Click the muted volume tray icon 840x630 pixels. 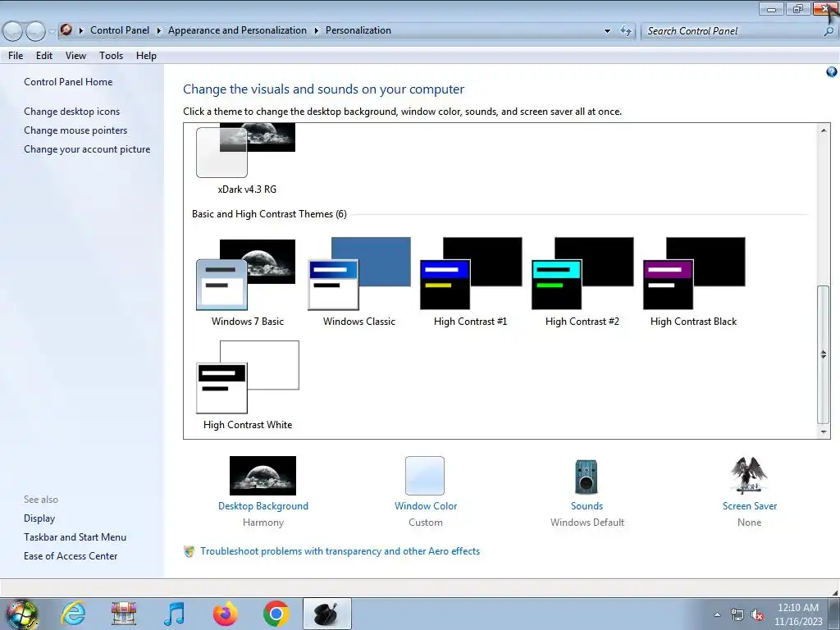tap(756, 614)
